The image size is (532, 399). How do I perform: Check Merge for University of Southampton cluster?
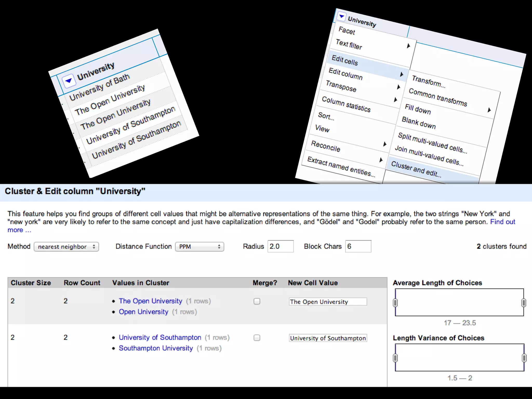tap(257, 338)
